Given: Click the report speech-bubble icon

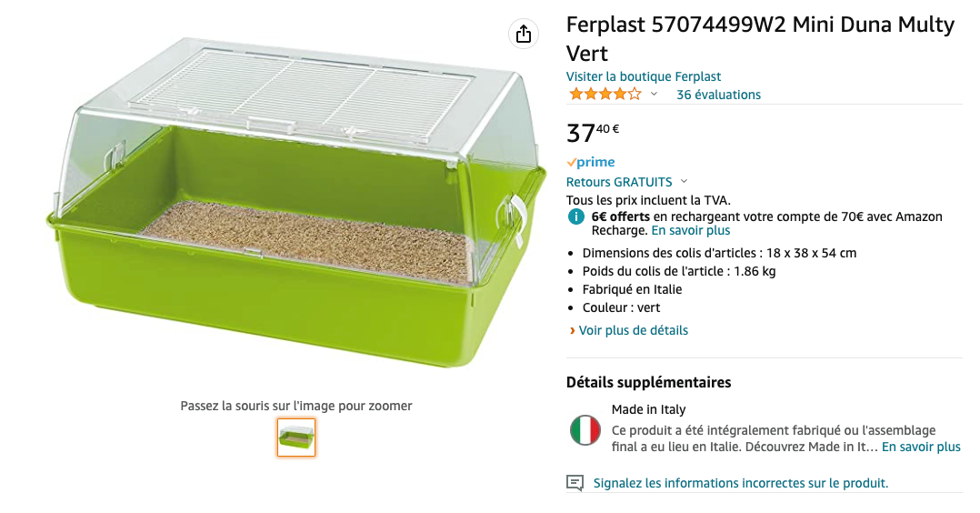Looking at the screenshot, I should 575,483.
